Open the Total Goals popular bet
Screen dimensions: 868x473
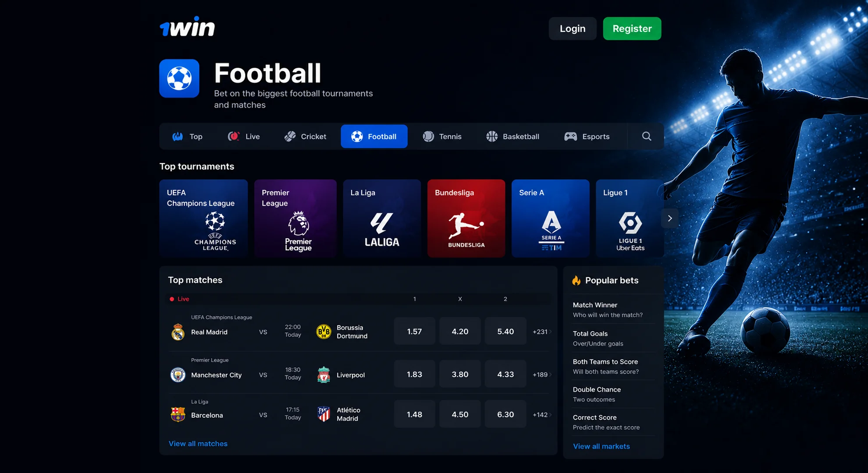(x=613, y=338)
